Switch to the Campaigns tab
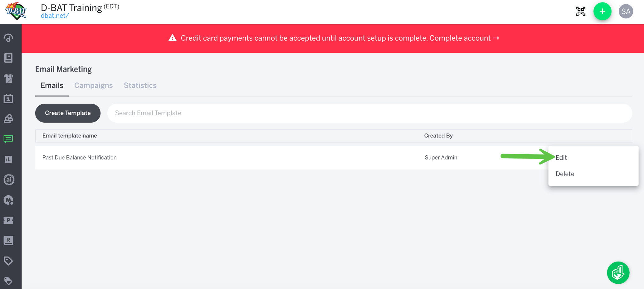The width and height of the screenshot is (644, 289). click(x=93, y=86)
